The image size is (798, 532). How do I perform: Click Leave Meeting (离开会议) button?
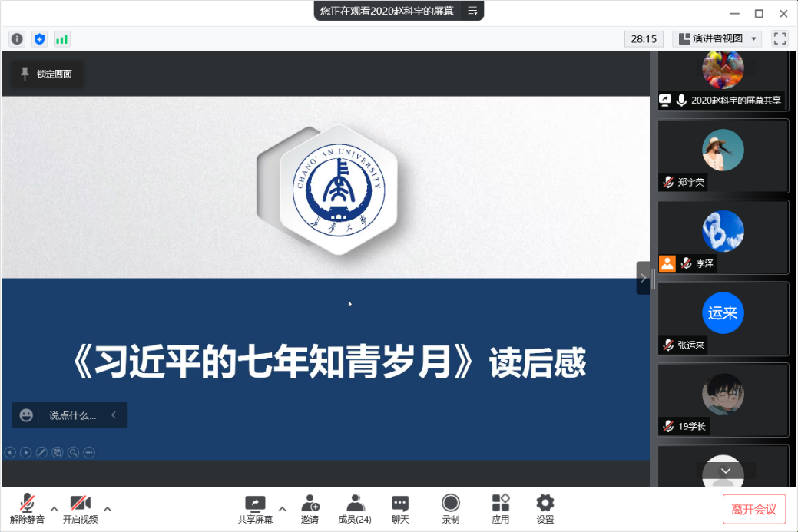(x=753, y=509)
